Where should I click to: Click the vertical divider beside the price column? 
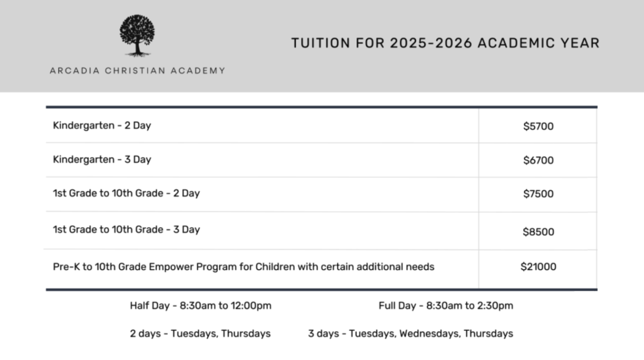click(479, 198)
